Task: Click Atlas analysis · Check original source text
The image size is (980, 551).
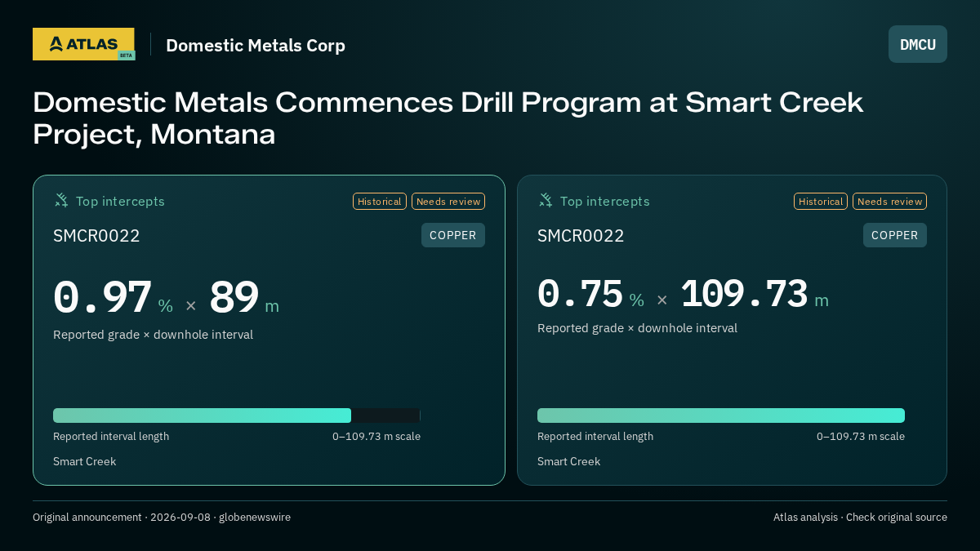Action: tap(860, 517)
